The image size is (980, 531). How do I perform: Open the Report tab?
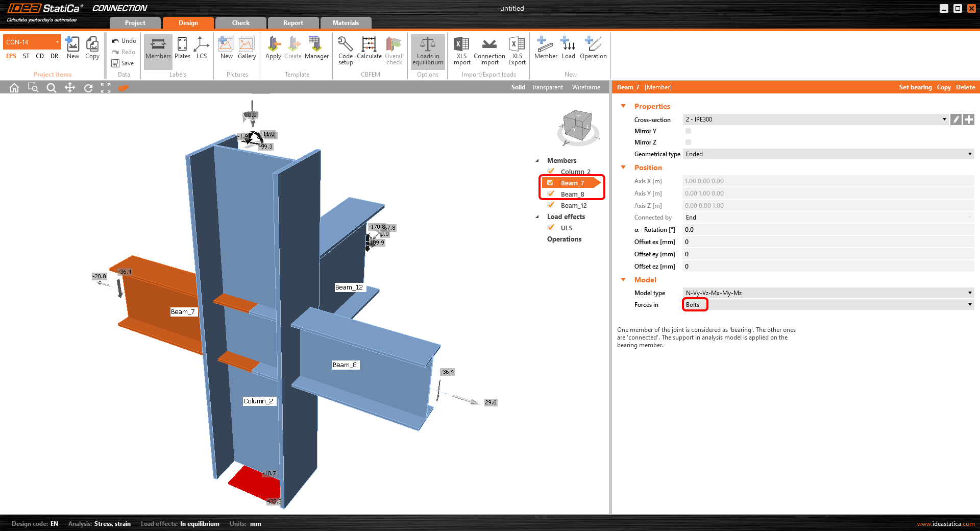[293, 23]
